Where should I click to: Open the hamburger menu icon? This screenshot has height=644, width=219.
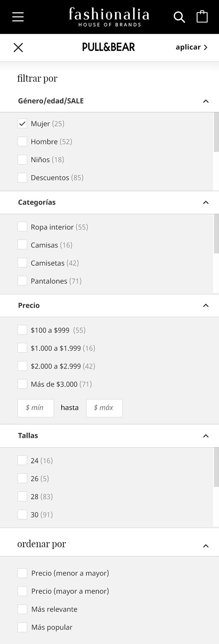(18, 17)
